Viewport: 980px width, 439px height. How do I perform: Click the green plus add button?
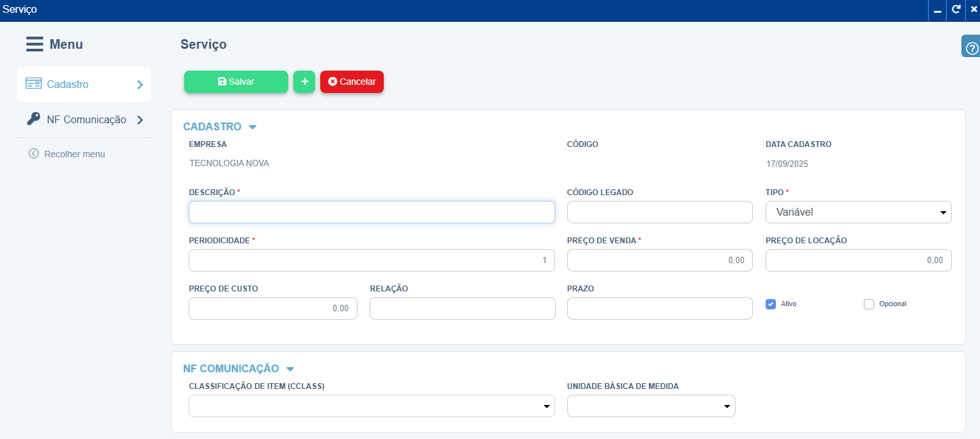tap(304, 82)
